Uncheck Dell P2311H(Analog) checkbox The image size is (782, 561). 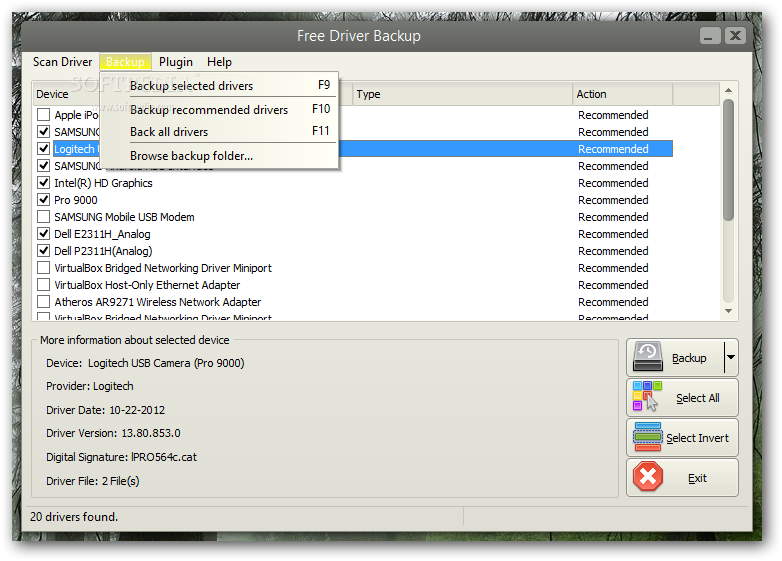(43, 250)
